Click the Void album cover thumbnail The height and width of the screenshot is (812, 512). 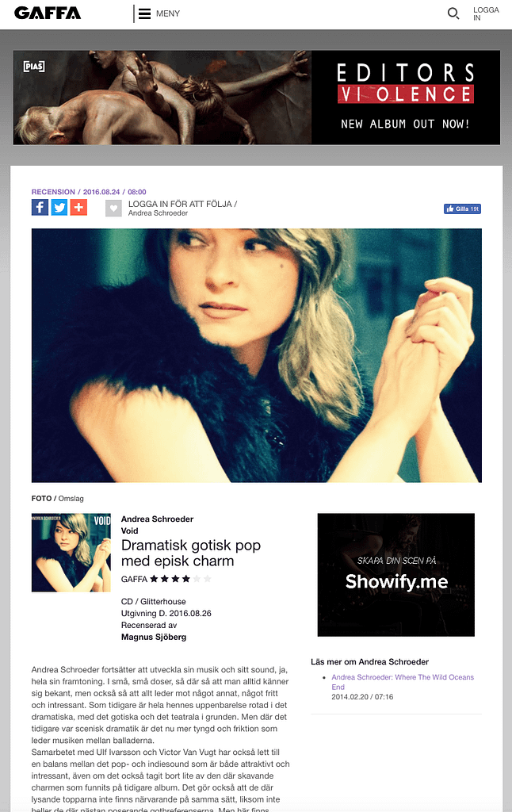point(71,553)
